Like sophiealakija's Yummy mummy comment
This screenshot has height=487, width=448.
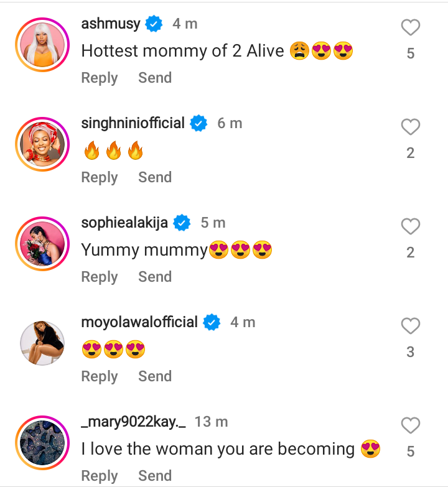410,227
